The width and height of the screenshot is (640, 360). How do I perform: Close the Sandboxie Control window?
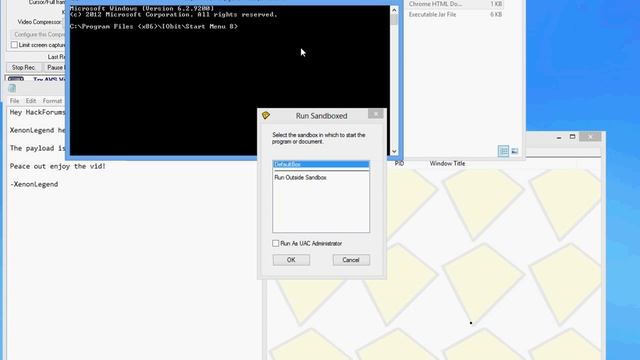tap(590, 137)
